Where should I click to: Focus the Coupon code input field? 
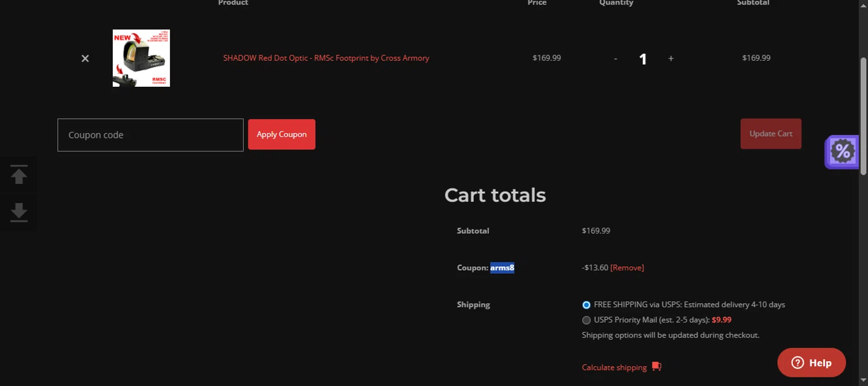click(x=150, y=135)
